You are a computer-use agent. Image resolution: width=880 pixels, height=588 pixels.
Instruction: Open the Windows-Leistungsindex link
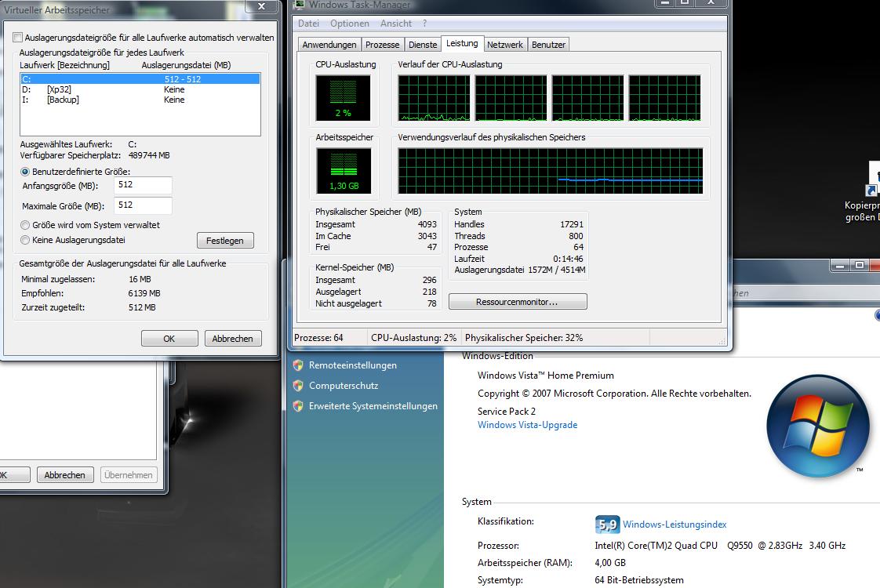(675, 524)
